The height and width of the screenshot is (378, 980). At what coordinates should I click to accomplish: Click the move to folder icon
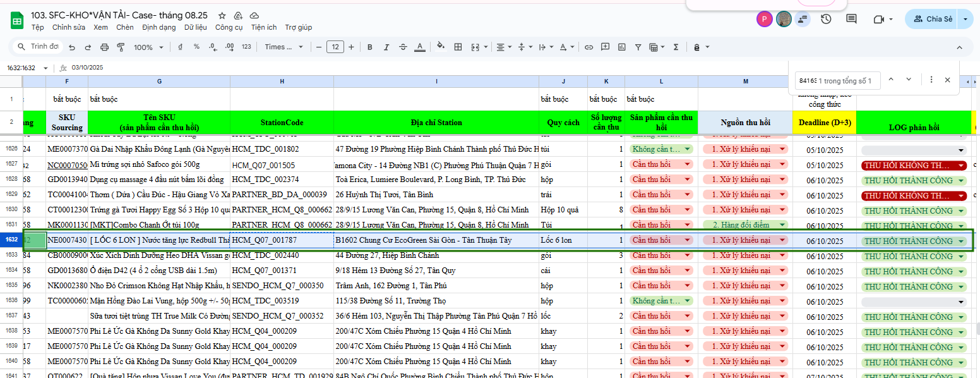point(238,15)
